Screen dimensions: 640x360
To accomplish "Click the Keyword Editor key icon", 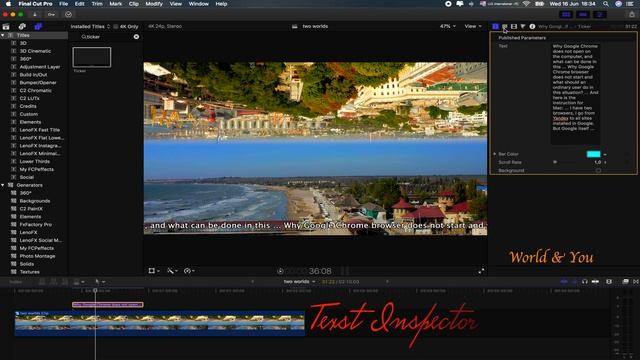I will coord(51,14).
